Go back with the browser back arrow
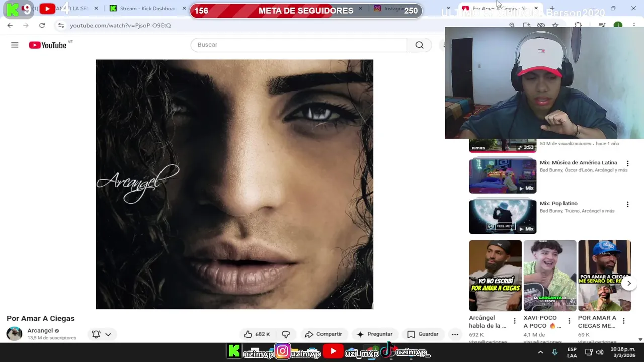Screen dimensions: 644x362 point(10,25)
